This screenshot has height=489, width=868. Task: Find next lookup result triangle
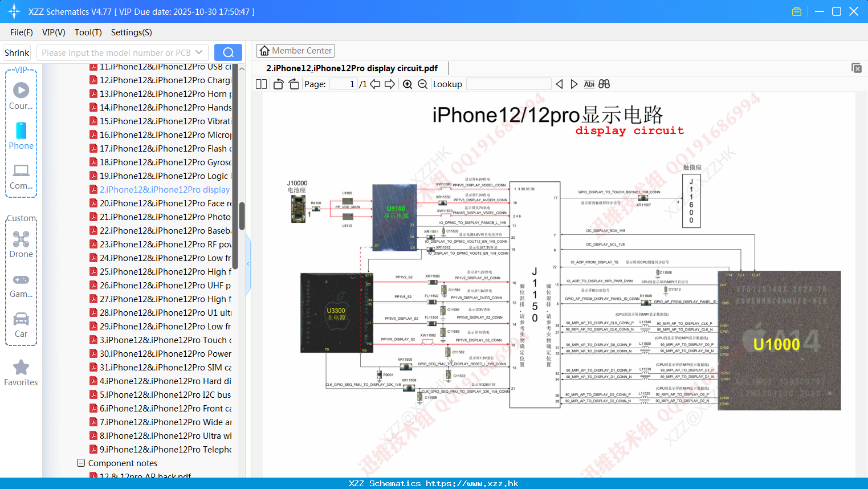574,84
